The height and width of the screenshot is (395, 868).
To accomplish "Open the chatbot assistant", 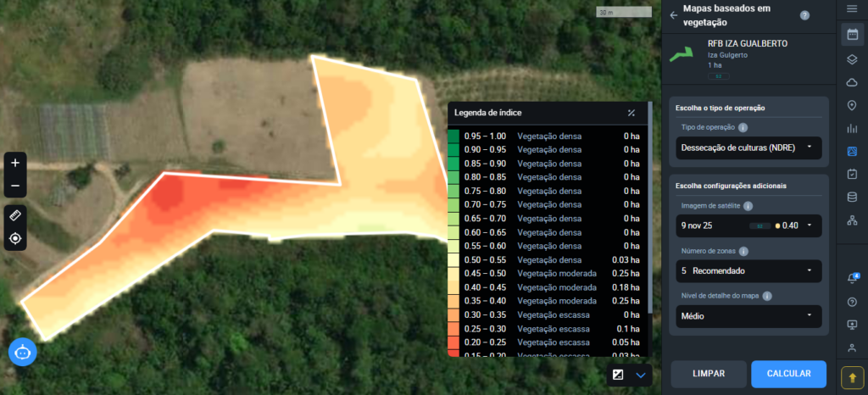I will point(22,351).
